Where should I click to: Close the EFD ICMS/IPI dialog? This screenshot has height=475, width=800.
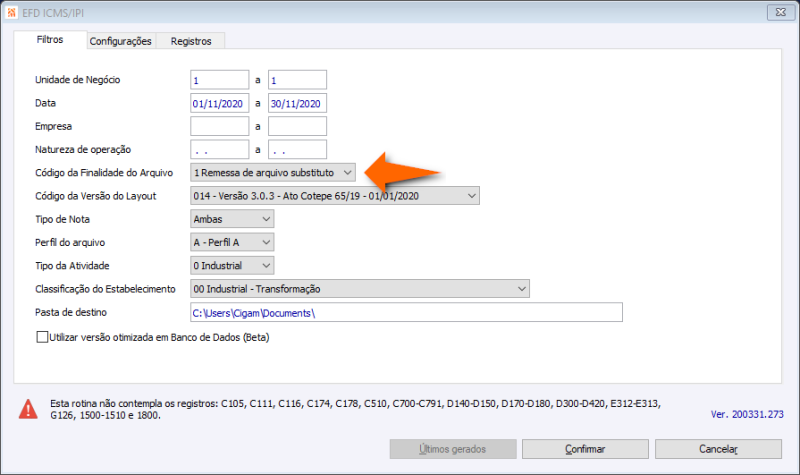click(x=781, y=12)
